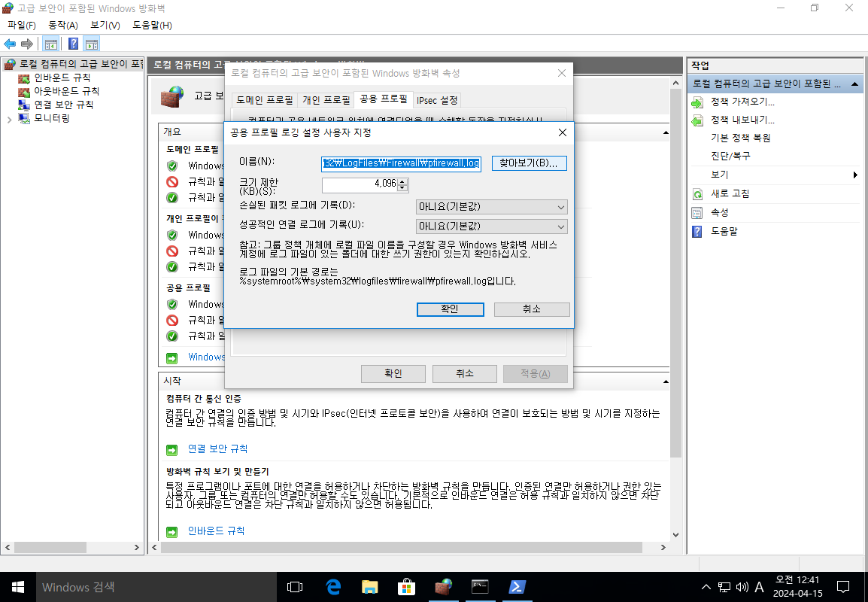Switch to 공용 프로필 tab
Image resolution: width=868 pixels, height=602 pixels.
pyautogui.click(x=383, y=99)
